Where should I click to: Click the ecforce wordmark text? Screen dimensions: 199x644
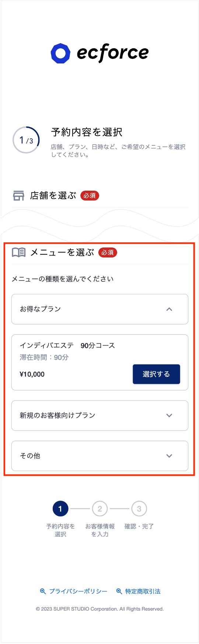[x=113, y=53]
